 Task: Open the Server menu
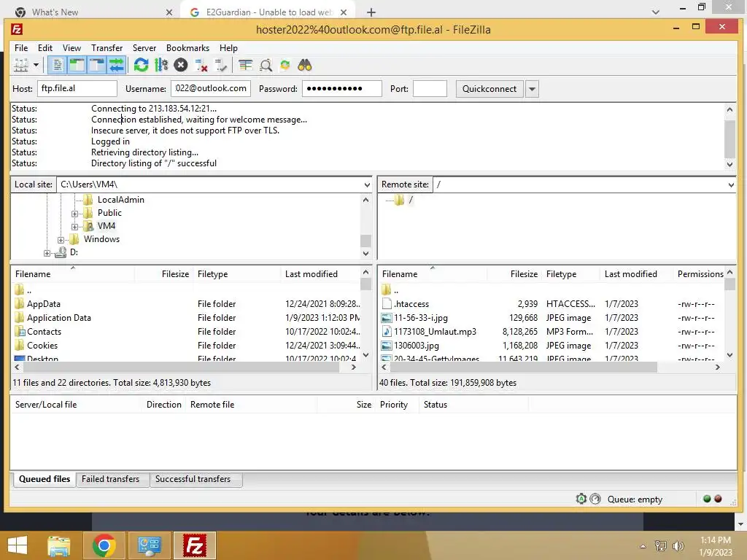point(144,48)
